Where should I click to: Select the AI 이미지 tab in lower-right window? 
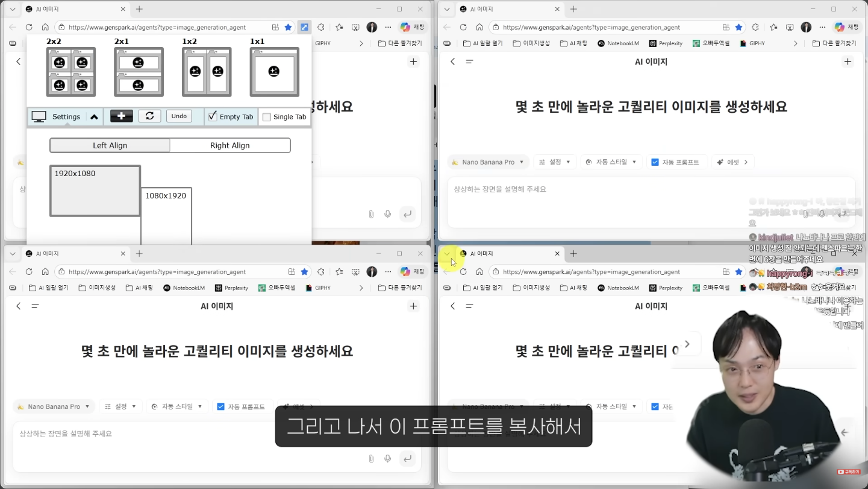click(509, 254)
